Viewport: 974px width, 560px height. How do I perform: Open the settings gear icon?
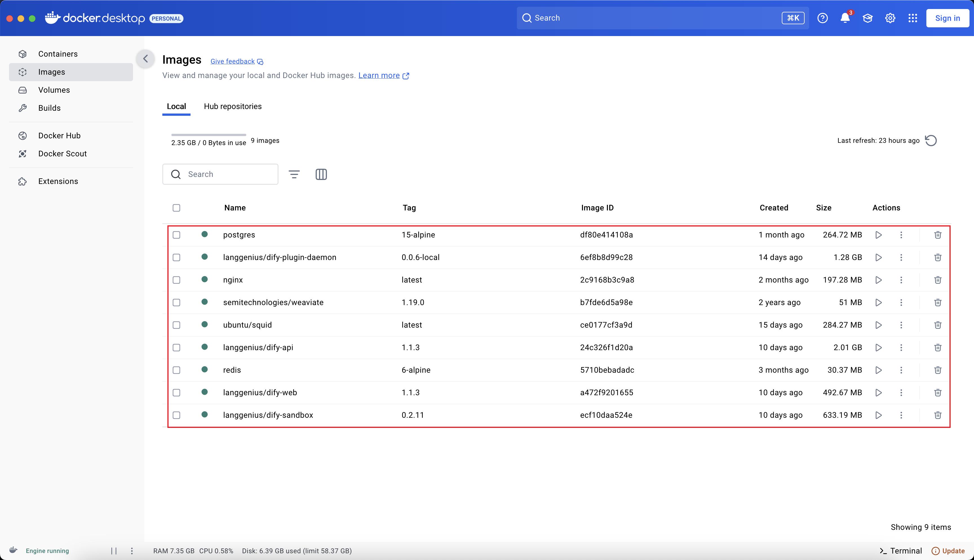(890, 18)
